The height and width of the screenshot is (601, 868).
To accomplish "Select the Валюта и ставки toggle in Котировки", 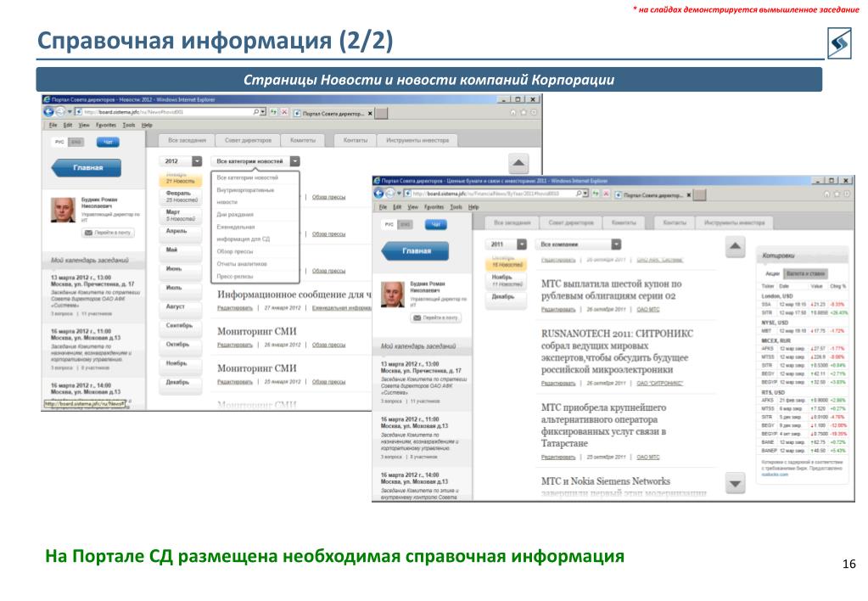I will pos(805,273).
